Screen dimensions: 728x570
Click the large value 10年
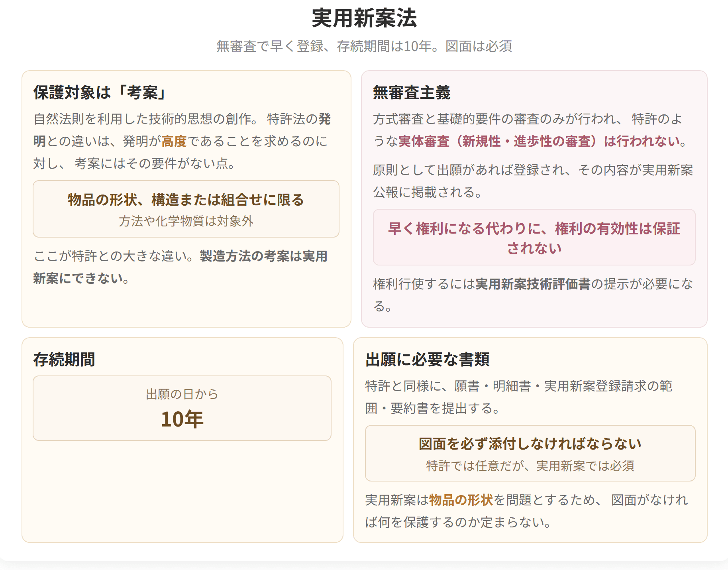pos(182,419)
